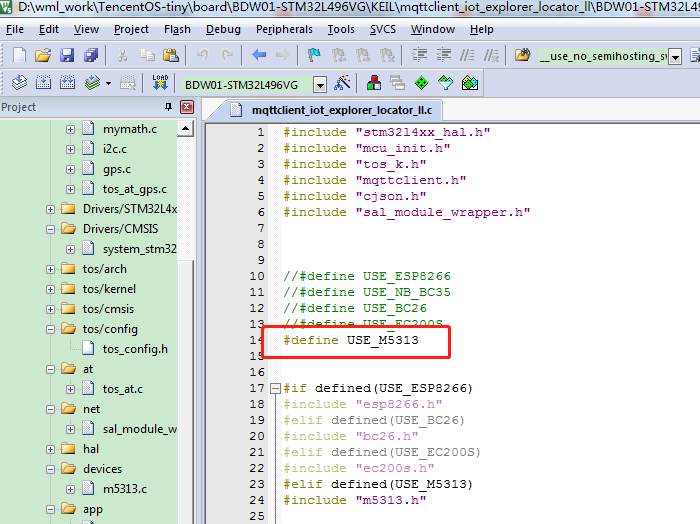This screenshot has width=700, height=524.
Task: Download to flash with LOAD icon
Action: tap(160, 83)
